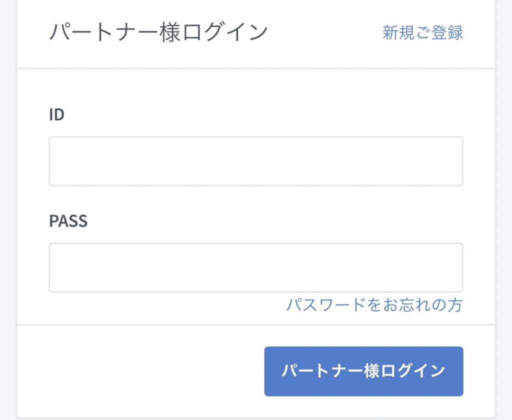Click the card title パートナー様ログイン

pyautogui.click(x=158, y=32)
